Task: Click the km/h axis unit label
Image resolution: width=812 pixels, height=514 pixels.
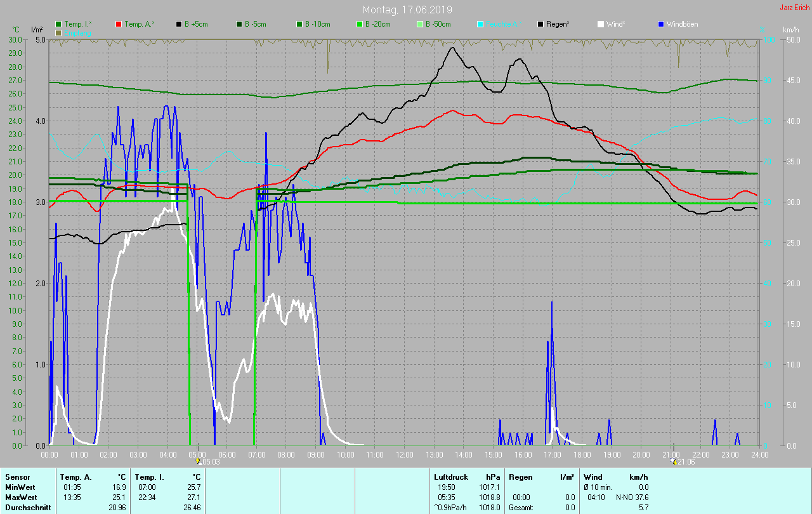Action: point(790,30)
